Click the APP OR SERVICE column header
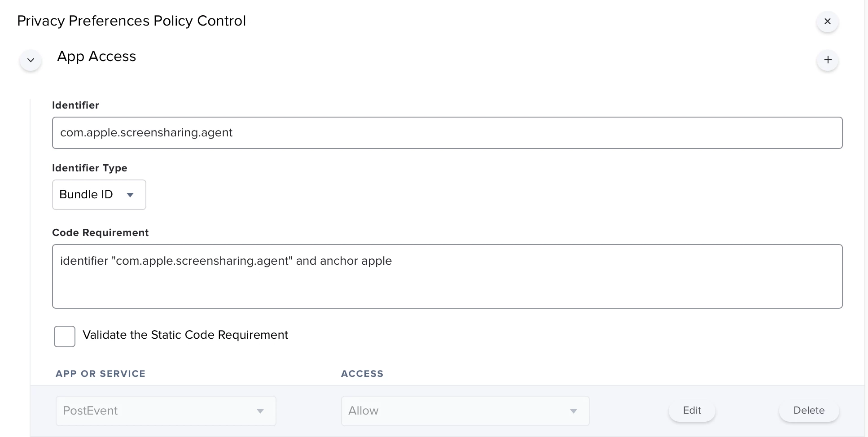Viewport: 868px width, 437px height. click(101, 374)
